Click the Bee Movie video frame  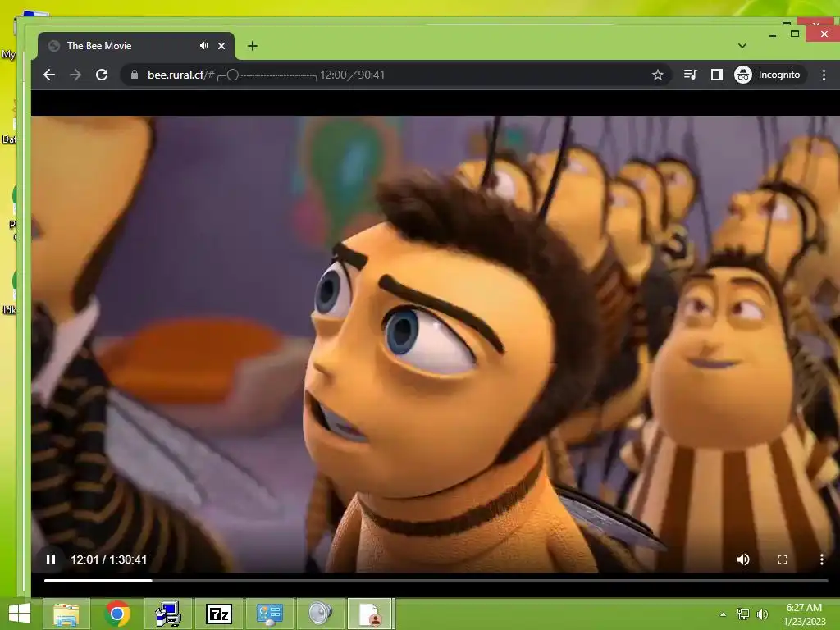click(x=435, y=343)
